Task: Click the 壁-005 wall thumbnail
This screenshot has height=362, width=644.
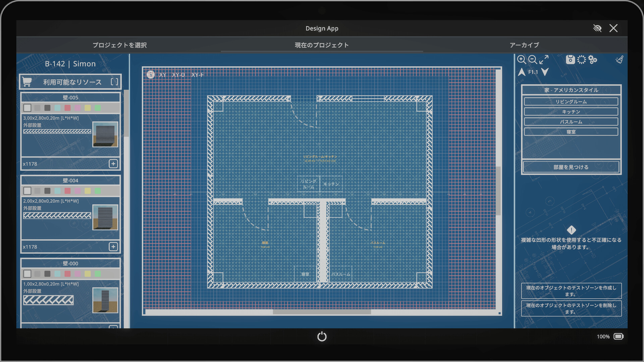Action: [x=105, y=134]
